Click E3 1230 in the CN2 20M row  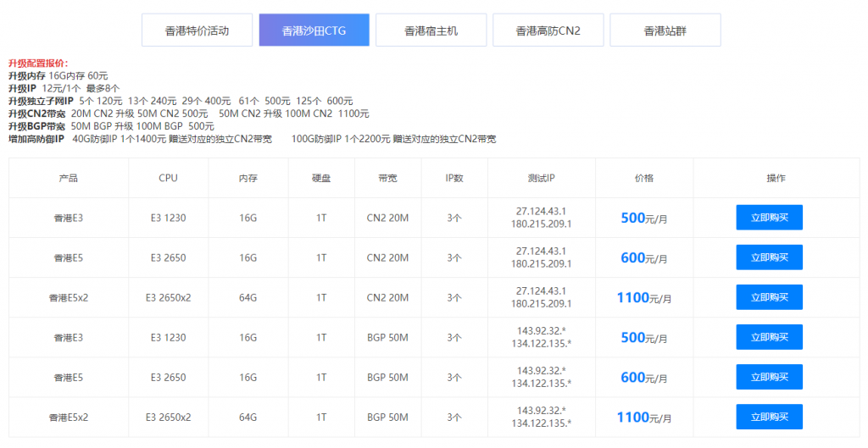click(x=169, y=218)
